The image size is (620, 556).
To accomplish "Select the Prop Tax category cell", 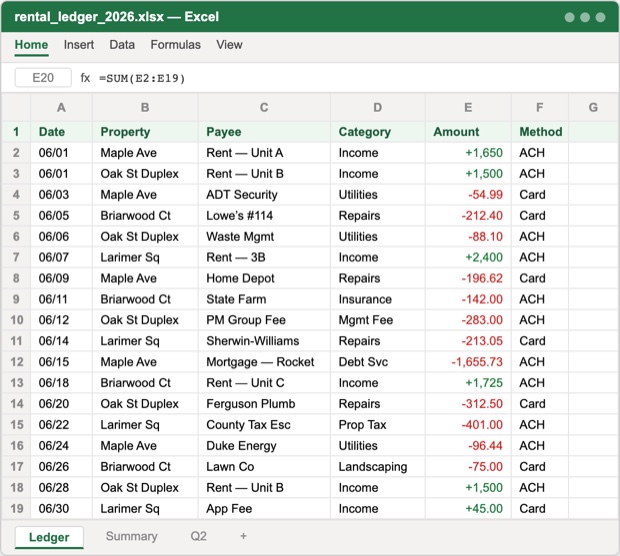I will [x=378, y=425].
